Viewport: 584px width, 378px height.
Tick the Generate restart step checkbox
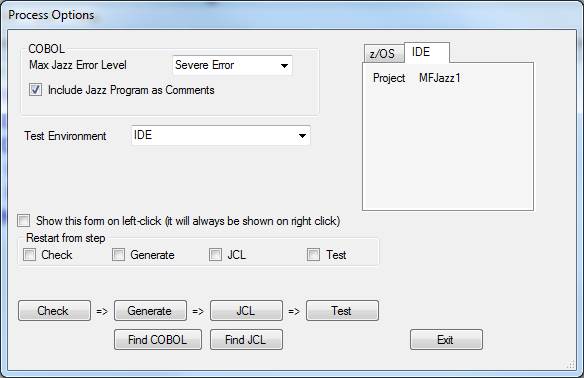click(x=118, y=255)
